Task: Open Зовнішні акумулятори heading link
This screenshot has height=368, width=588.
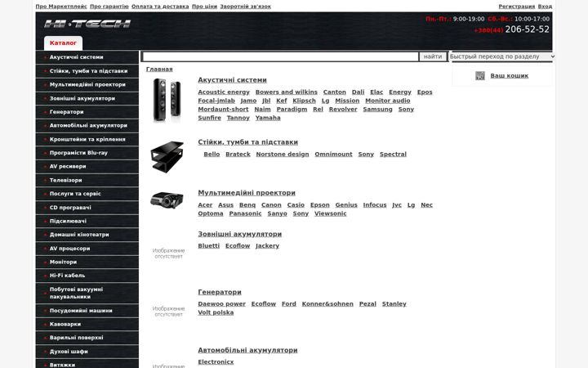Action: coord(239,234)
